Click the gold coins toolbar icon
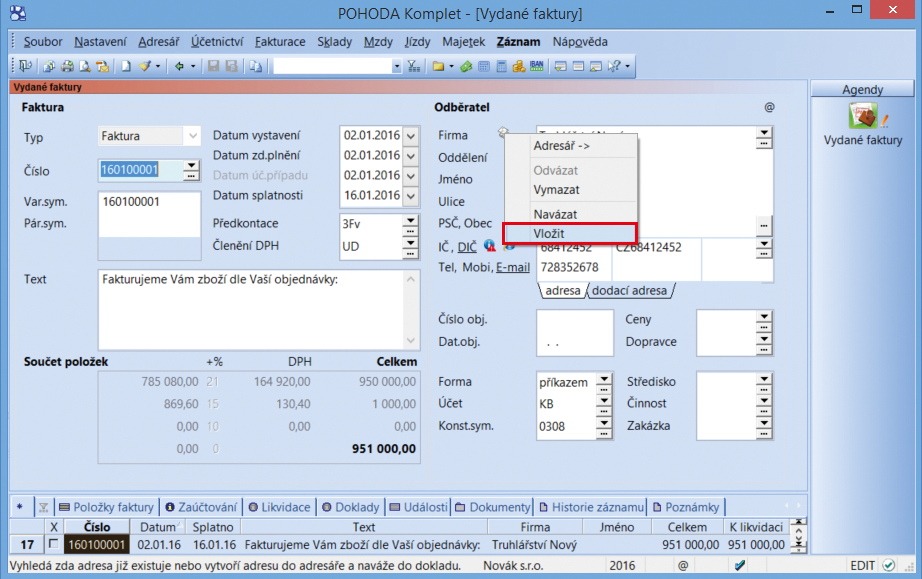 pos(519,66)
